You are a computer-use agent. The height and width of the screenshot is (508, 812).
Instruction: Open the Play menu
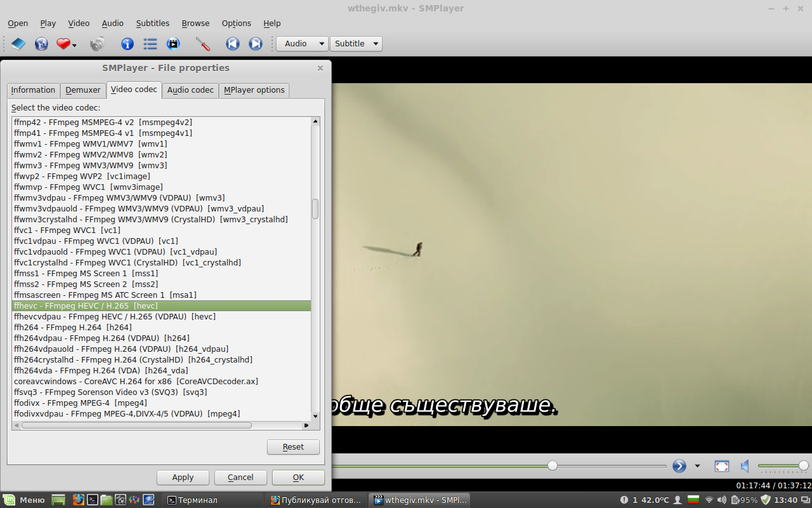(48, 23)
